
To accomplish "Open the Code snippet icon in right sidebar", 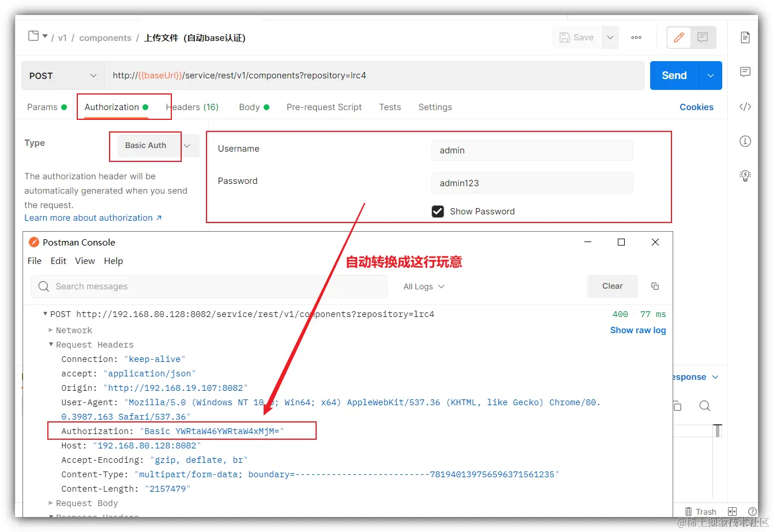I will (x=745, y=107).
